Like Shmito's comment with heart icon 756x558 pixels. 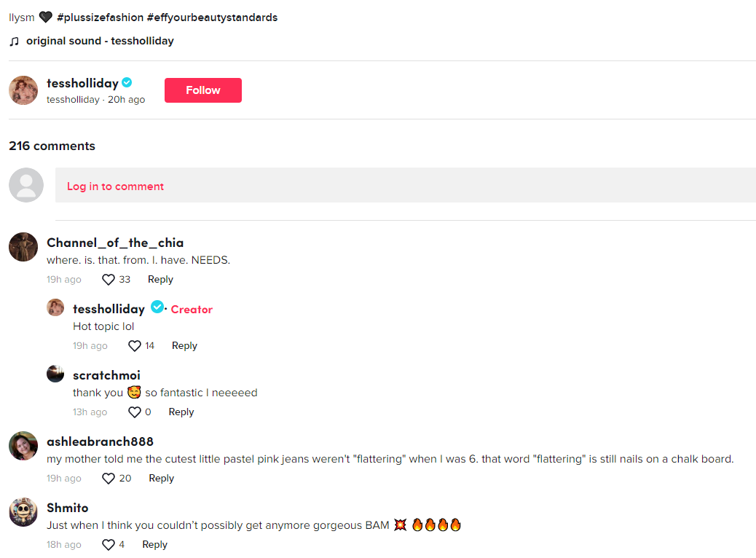(x=109, y=545)
